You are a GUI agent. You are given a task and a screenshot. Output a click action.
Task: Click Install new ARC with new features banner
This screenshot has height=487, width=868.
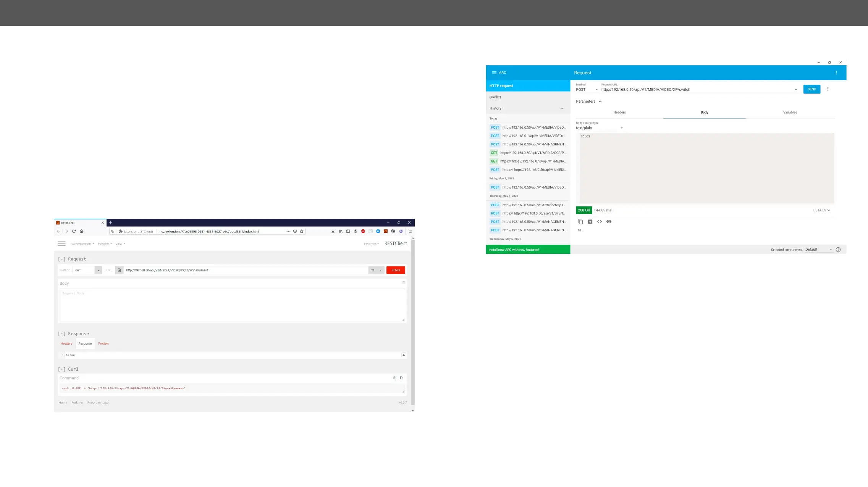[528, 250]
